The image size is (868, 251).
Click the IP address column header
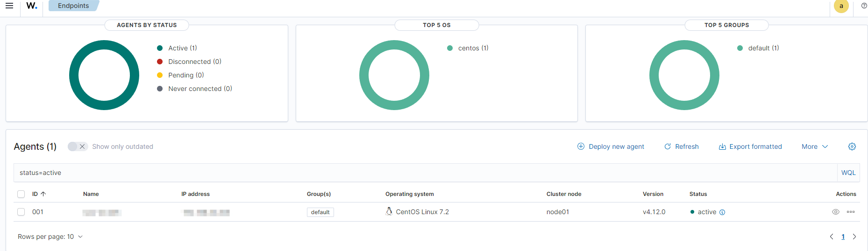point(196,194)
